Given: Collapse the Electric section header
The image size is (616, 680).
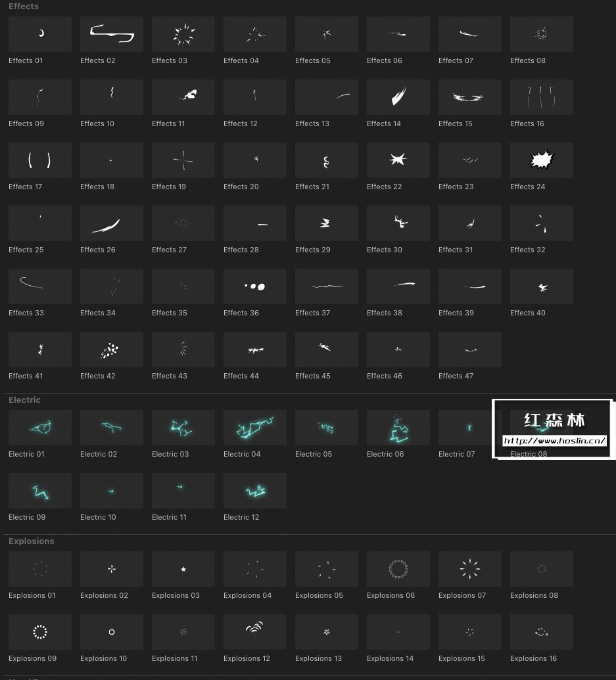Looking at the screenshot, I should 24,400.
